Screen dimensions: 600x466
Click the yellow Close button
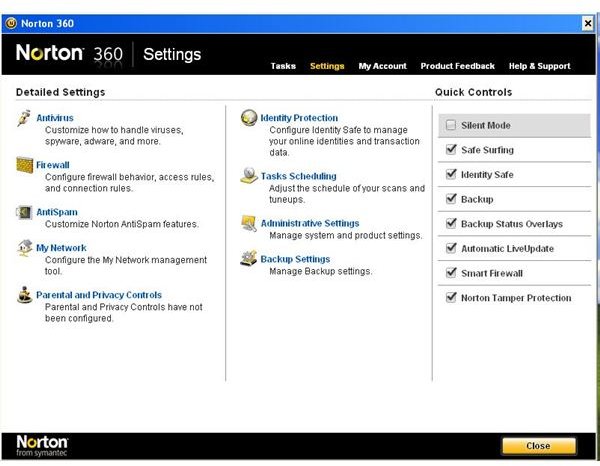click(539, 446)
